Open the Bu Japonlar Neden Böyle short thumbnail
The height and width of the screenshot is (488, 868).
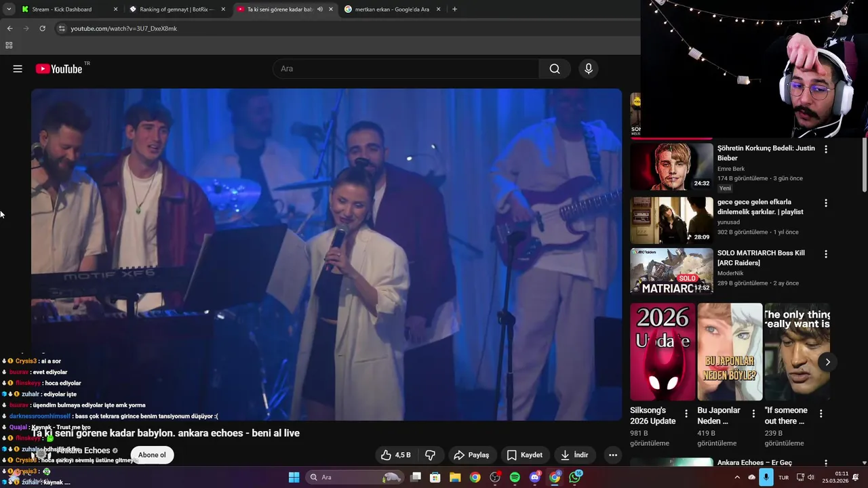[730, 352]
